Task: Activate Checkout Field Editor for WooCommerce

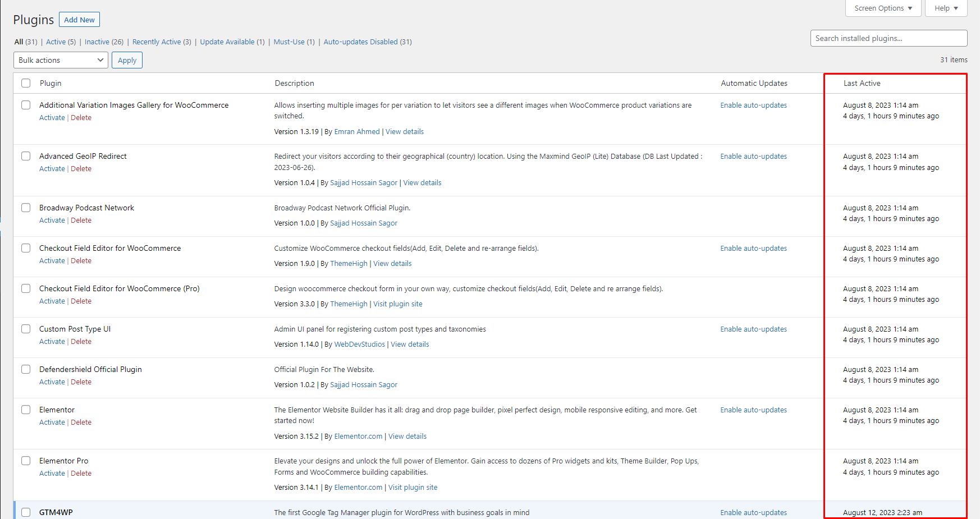Action: 52,261
